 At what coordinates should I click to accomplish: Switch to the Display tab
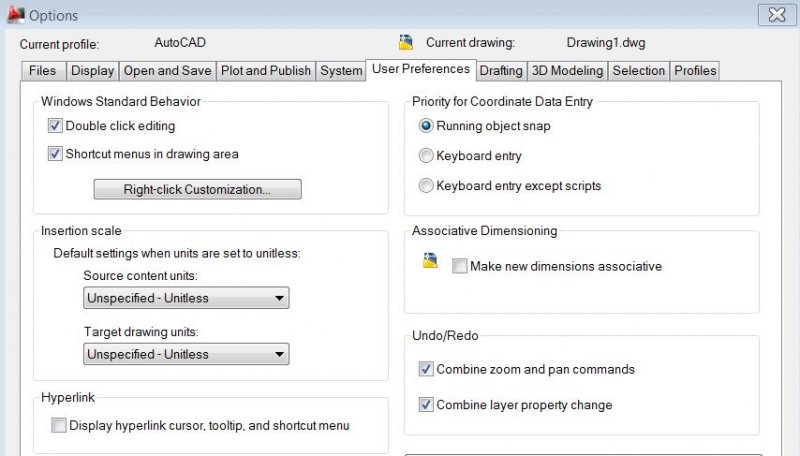[92, 70]
